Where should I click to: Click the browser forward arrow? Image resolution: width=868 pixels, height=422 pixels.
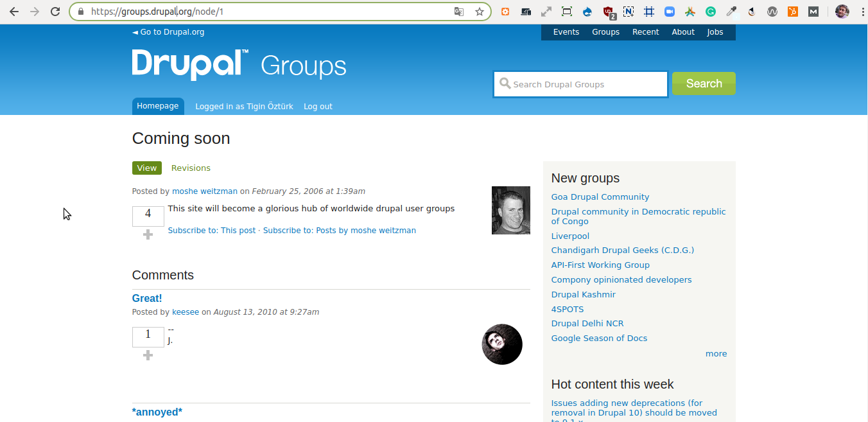point(35,12)
